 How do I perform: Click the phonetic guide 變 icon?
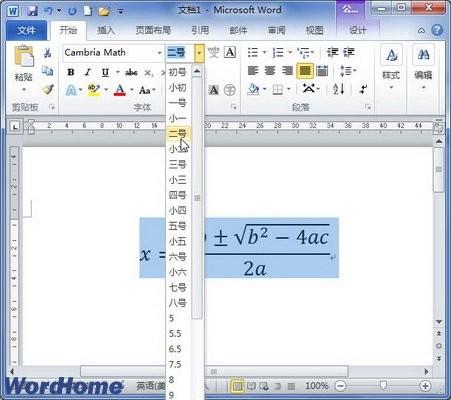click(214, 52)
